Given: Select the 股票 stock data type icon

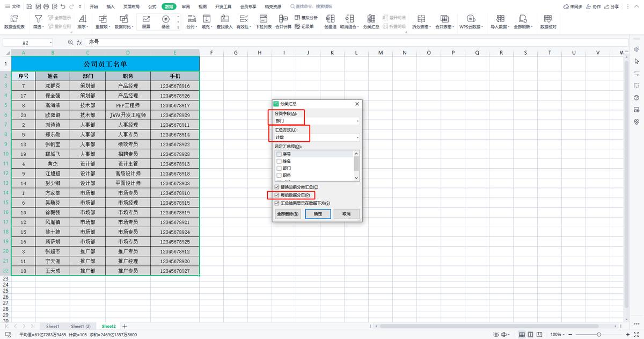Looking at the screenshot, I should [x=146, y=21].
